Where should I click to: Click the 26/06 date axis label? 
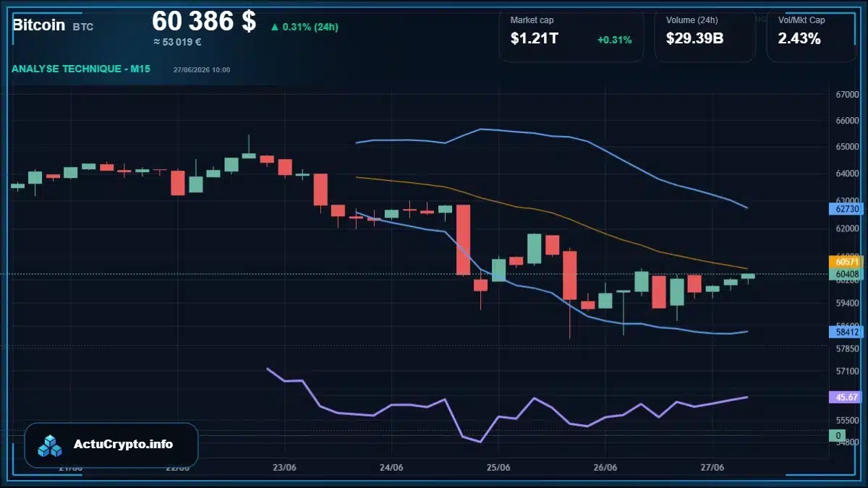point(605,467)
